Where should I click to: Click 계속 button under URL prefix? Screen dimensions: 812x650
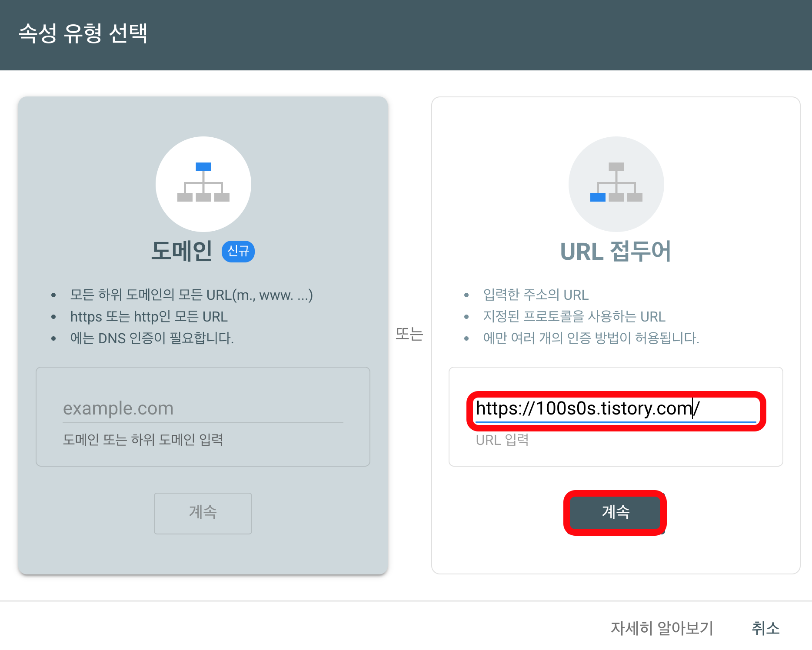tap(616, 512)
